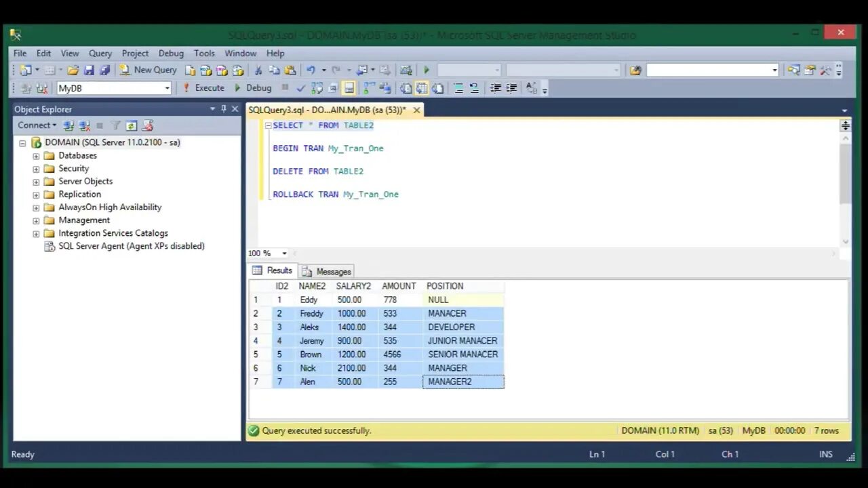Close the Object Explorer panel
Viewport: 868px width, 488px height.
[x=235, y=108]
